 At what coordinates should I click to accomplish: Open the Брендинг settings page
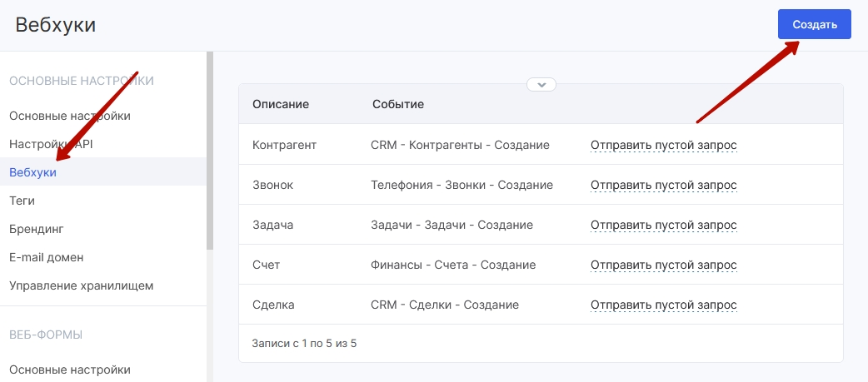point(37,229)
